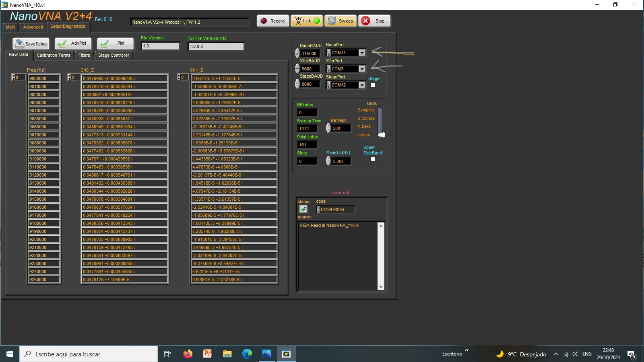Open Photos app from the taskbar

click(266, 354)
